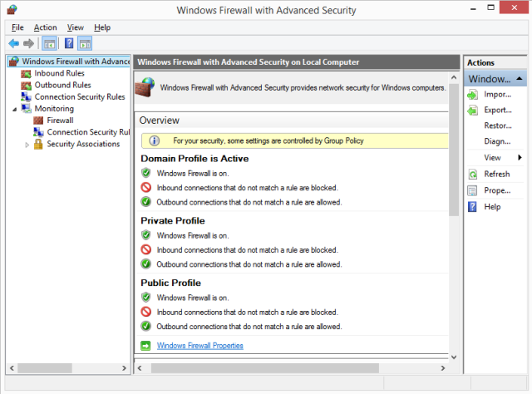Open the View submenu in Actions pane

pos(495,157)
